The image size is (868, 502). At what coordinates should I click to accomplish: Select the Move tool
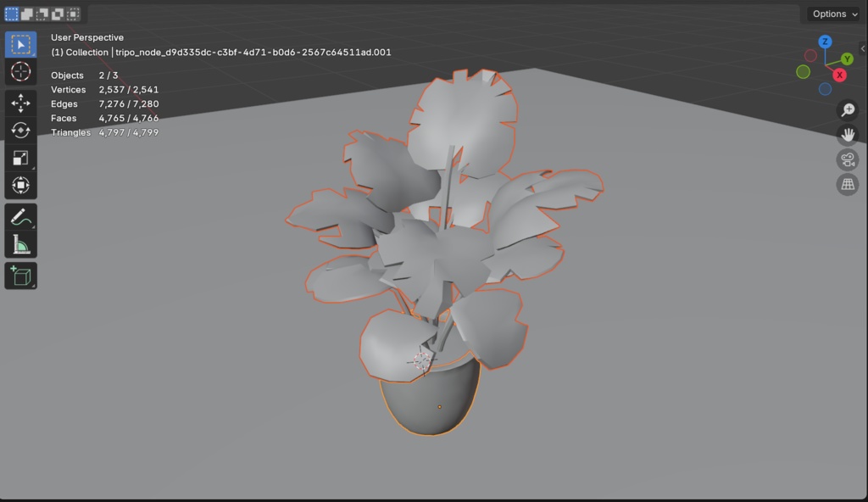pos(20,102)
